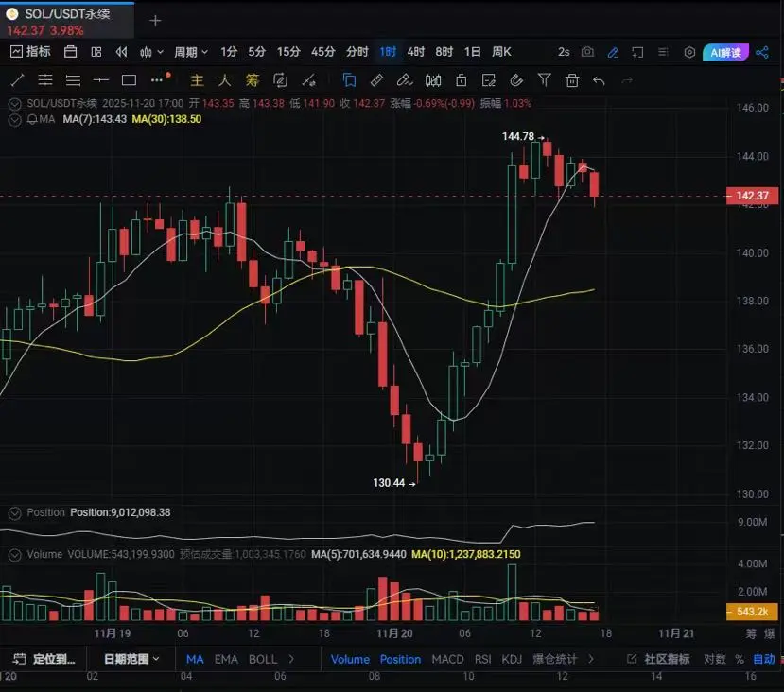Toggle the MACD sub indicator
Image resolution: width=784 pixels, height=692 pixels.
pyautogui.click(x=447, y=659)
